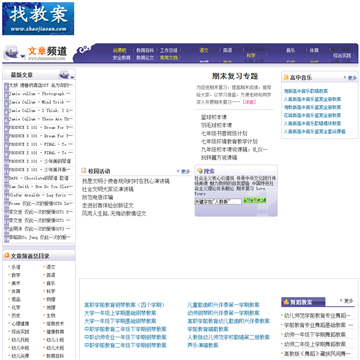The width and height of the screenshot is (360, 360).
Task: Click the green search button
Action: tap(255, 200)
